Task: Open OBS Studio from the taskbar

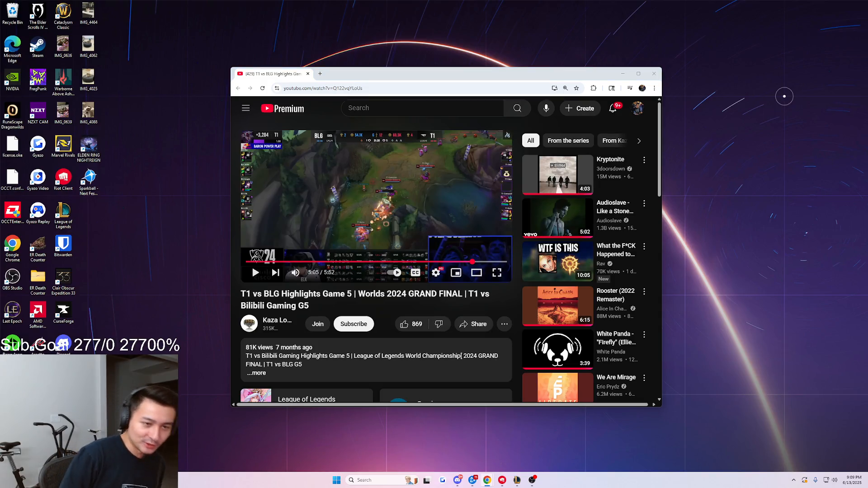Action: click(x=532, y=480)
